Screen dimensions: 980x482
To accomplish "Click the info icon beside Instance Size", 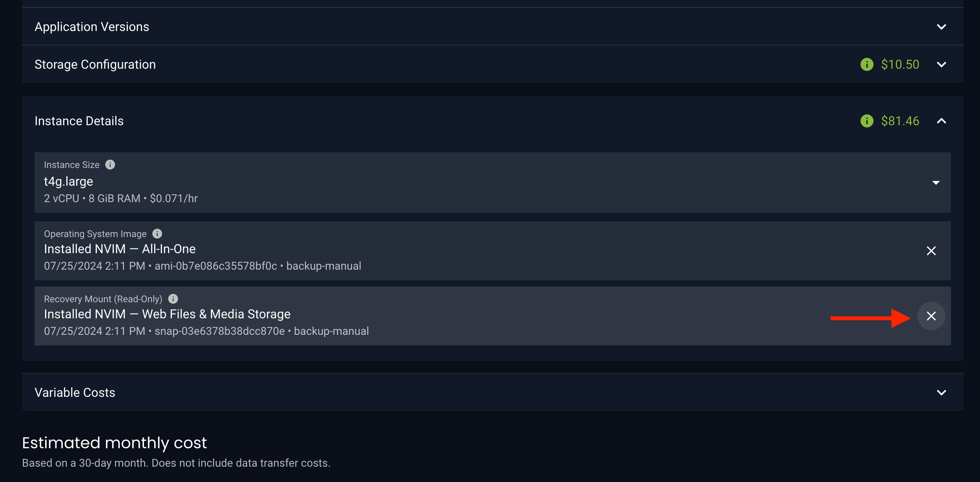I will click(110, 165).
